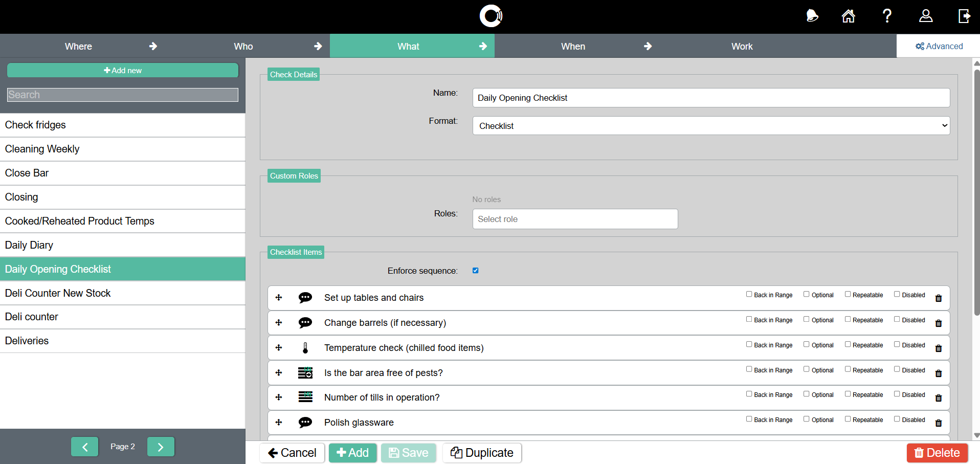Open the notifications bell icon

tap(812, 16)
